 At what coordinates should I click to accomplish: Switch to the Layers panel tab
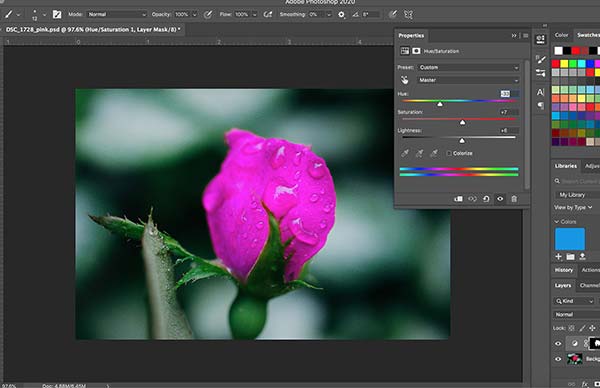coord(563,285)
